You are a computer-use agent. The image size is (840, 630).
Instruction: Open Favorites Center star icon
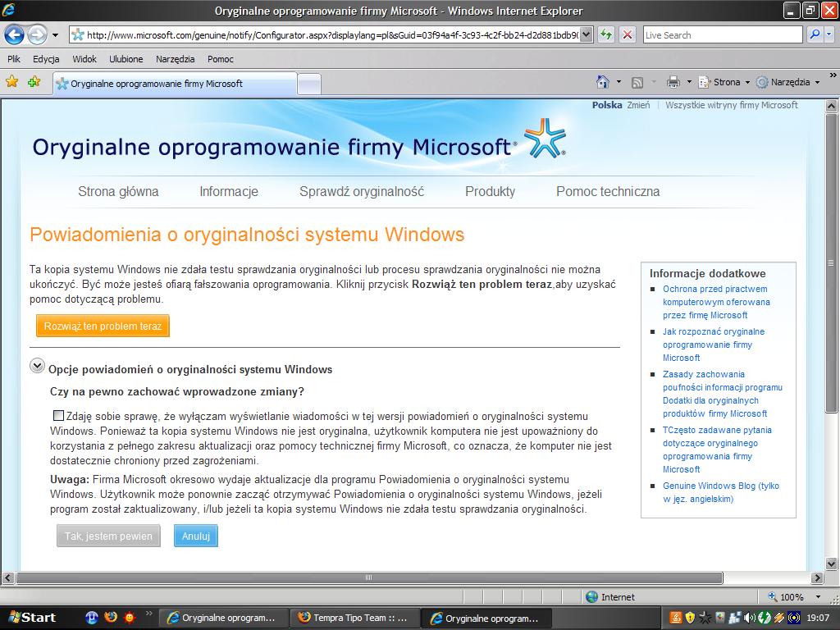tap(11, 82)
